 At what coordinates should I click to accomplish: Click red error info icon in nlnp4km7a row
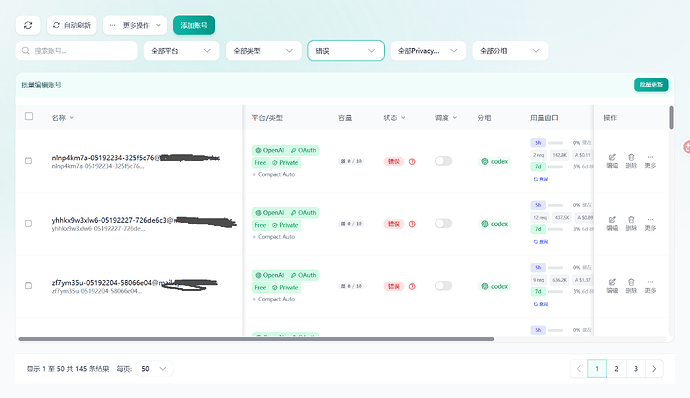pos(412,162)
